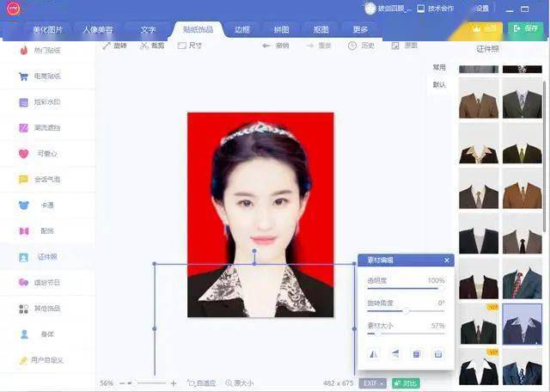Open 设置 settings in title bar

[x=482, y=9]
